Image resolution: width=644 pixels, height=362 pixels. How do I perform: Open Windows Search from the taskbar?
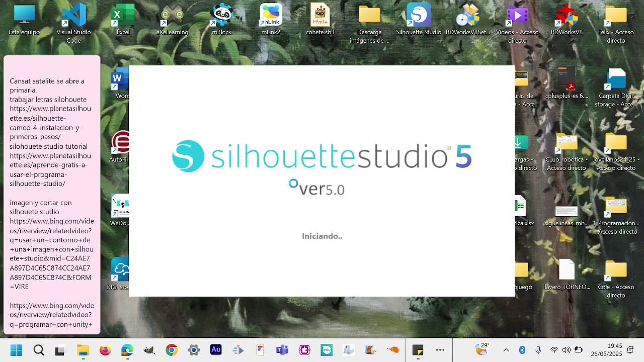39,350
